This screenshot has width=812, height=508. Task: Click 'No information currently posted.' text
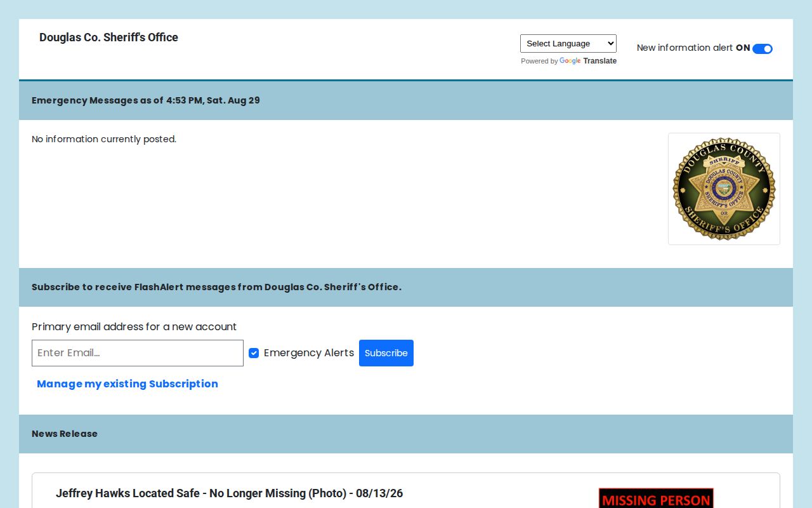pyautogui.click(x=104, y=139)
